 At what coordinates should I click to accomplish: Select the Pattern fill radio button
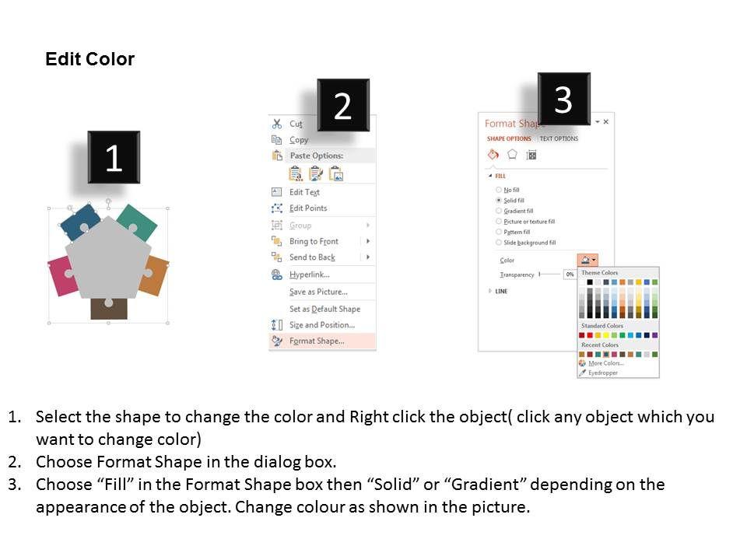click(499, 232)
